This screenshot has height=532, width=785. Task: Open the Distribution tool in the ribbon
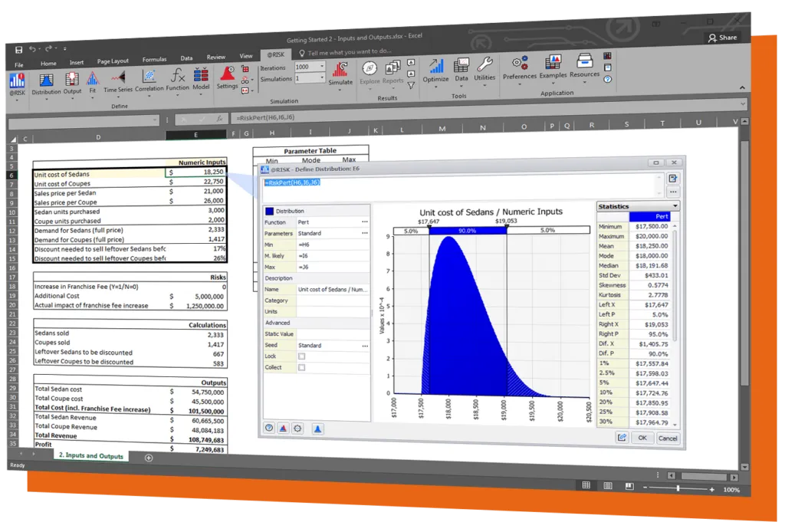coord(46,81)
